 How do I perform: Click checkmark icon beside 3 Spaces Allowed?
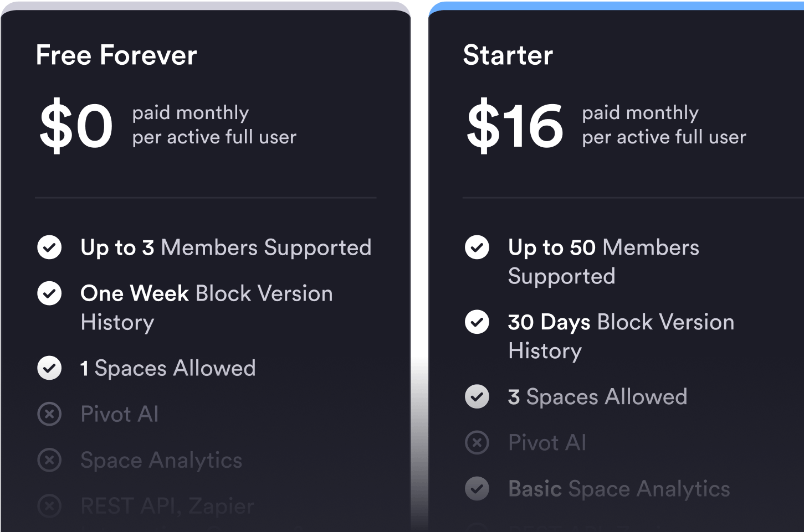477,397
